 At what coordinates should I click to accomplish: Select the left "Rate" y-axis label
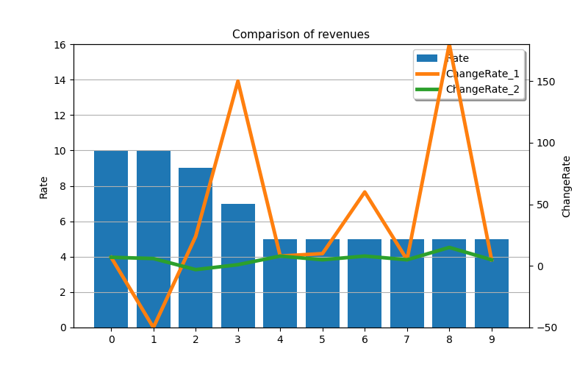coord(43,188)
